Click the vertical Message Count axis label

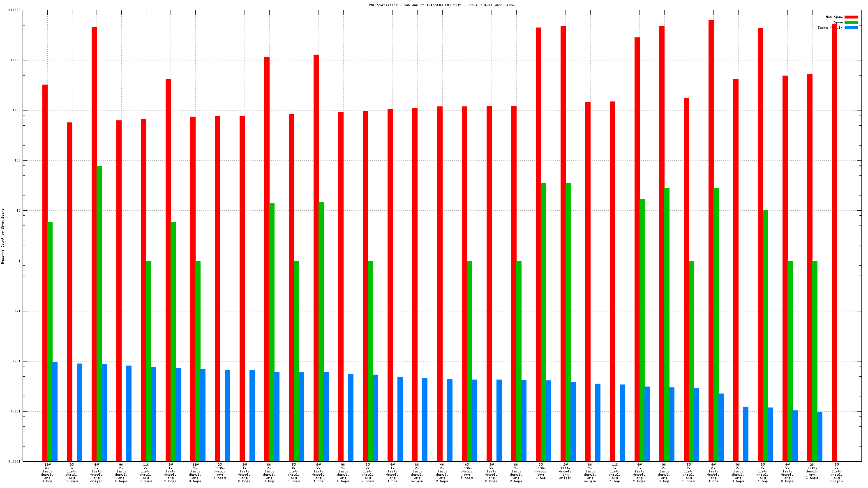click(2, 236)
